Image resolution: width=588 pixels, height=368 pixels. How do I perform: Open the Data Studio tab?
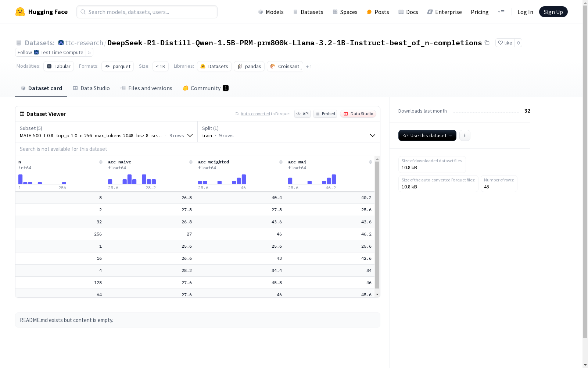pyautogui.click(x=91, y=88)
